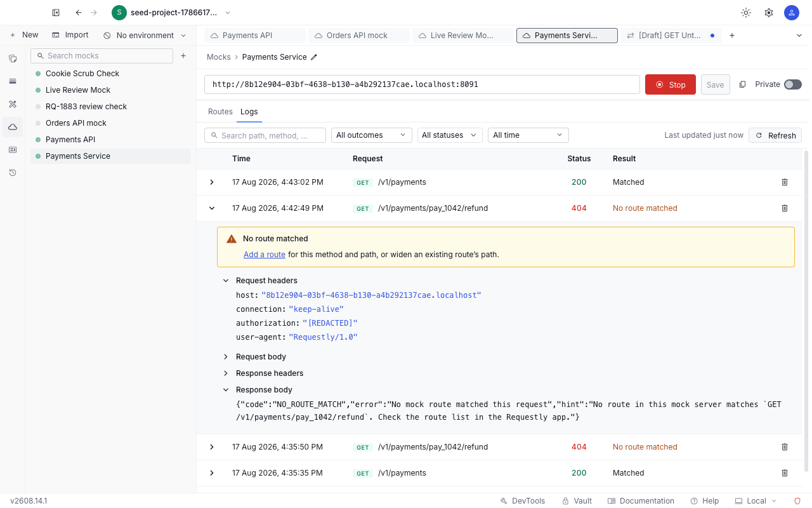Expand the 4:35:50 PM log row
Viewport: 812px width, 508px height.
(x=212, y=447)
